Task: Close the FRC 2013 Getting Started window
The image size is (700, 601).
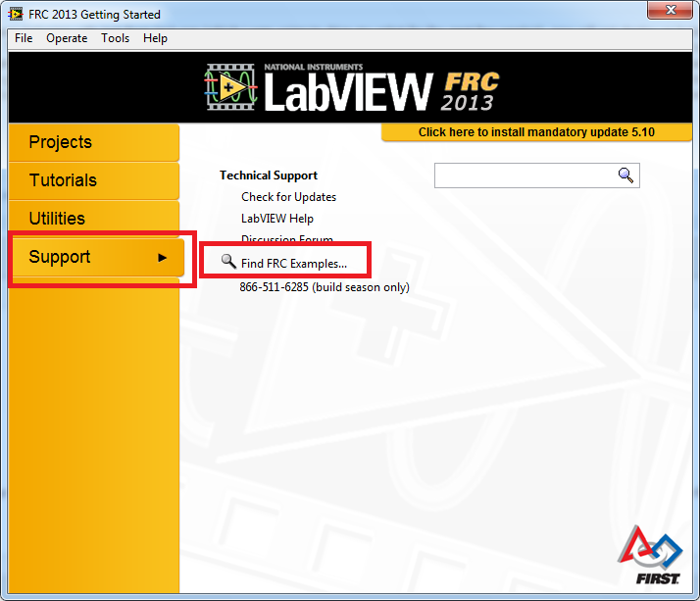Action: pos(670,10)
